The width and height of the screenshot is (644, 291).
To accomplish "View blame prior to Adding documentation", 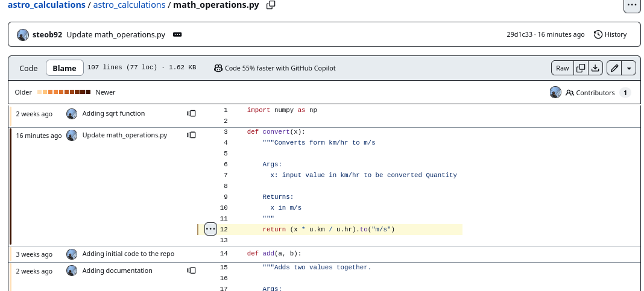I will (x=191, y=270).
